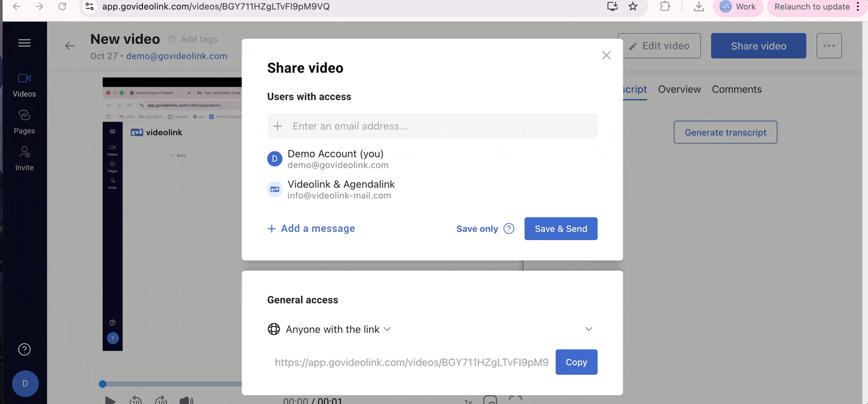The height and width of the screenshot is (404, 868).
Task: Click the back arrow beside New video
Action: [x=70, y=46]
